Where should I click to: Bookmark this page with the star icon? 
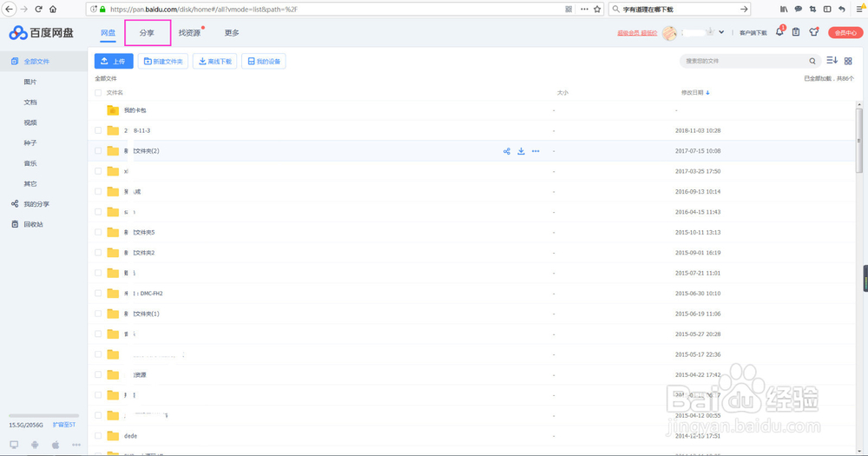click(x=597, y=9)
